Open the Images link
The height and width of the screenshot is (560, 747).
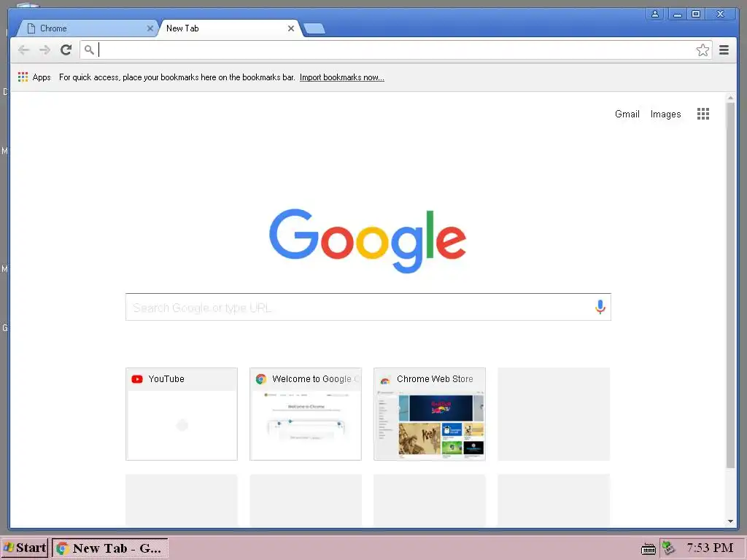(x=665, y=114)
